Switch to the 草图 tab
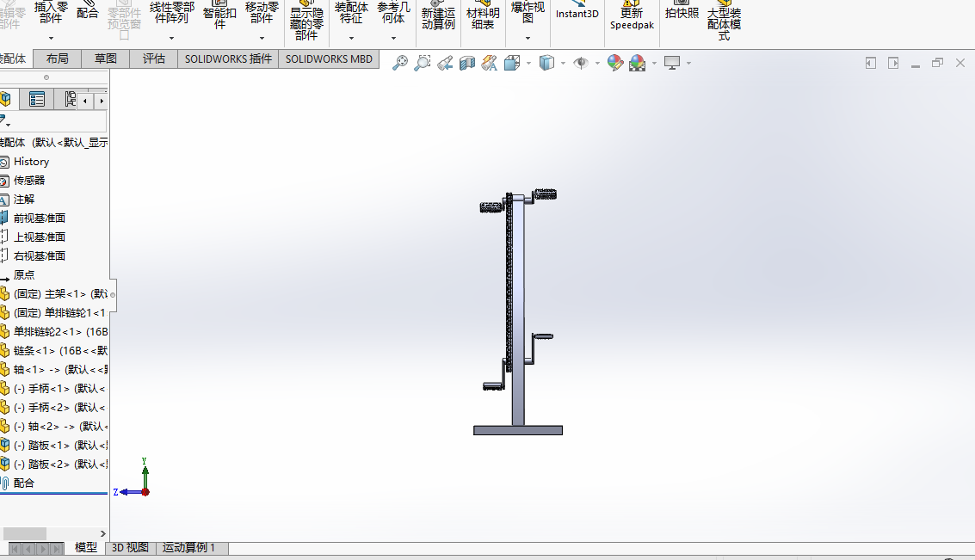The width and height of the screenshot is (975, 560). coord(106,58)
